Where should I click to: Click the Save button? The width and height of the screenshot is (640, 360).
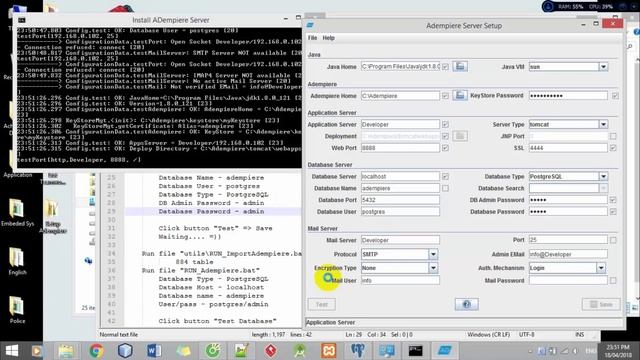601,304
